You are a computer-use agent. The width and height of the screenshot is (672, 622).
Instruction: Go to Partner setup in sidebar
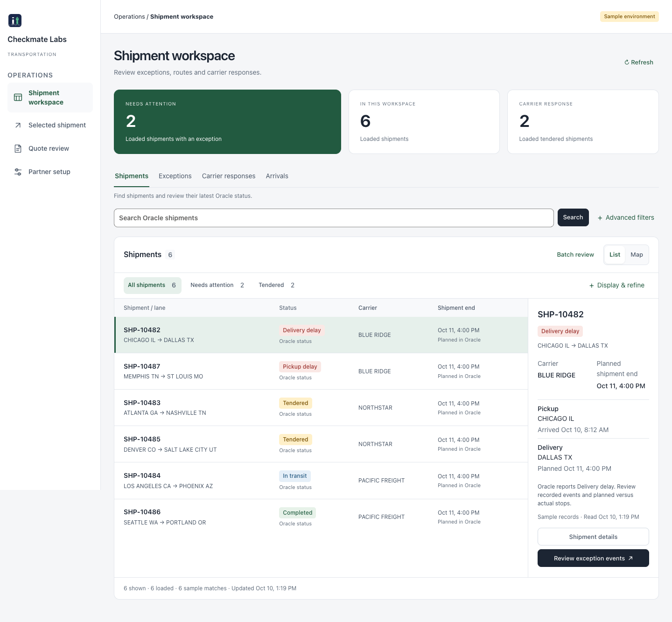(50, 172)
